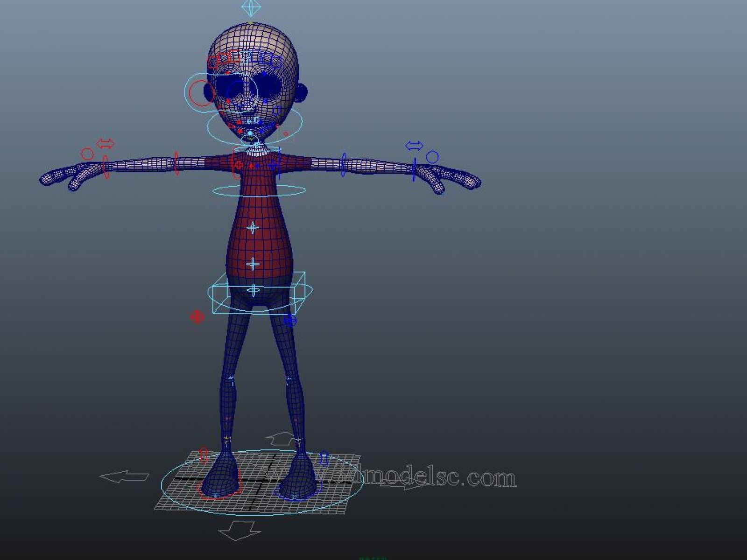This screenshot has height=560, width=747.
Task: Select the upper spine cross control
Action: (x=253, y=228)
